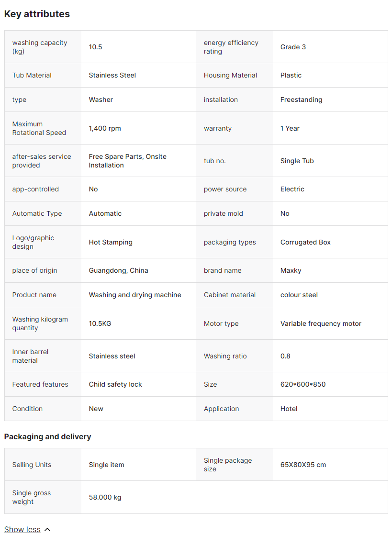The image size is (392, 546).
Task: Click the Single Tub value
Action: point(297,161)
